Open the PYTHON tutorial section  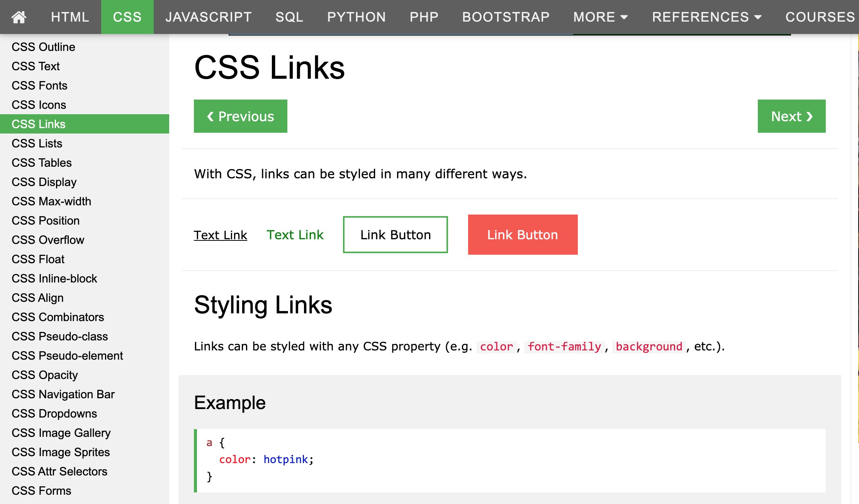[357, 17]
